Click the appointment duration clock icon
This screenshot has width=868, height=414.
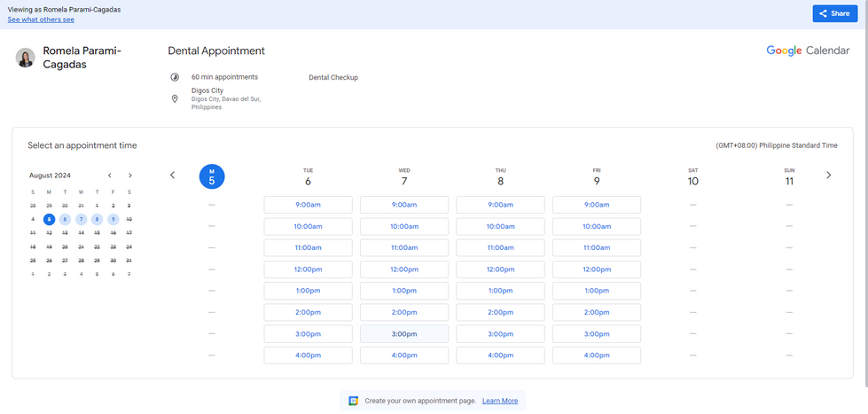(175, 77)
